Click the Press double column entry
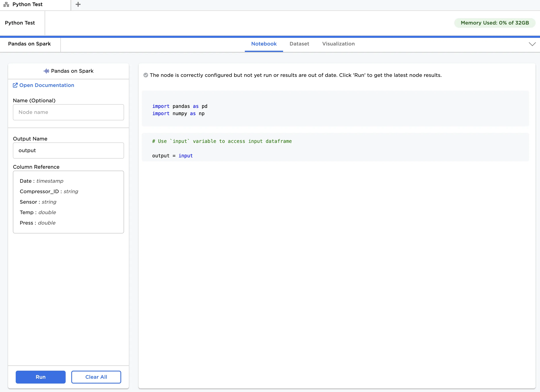The image size is (540, 392). (38, 223)
